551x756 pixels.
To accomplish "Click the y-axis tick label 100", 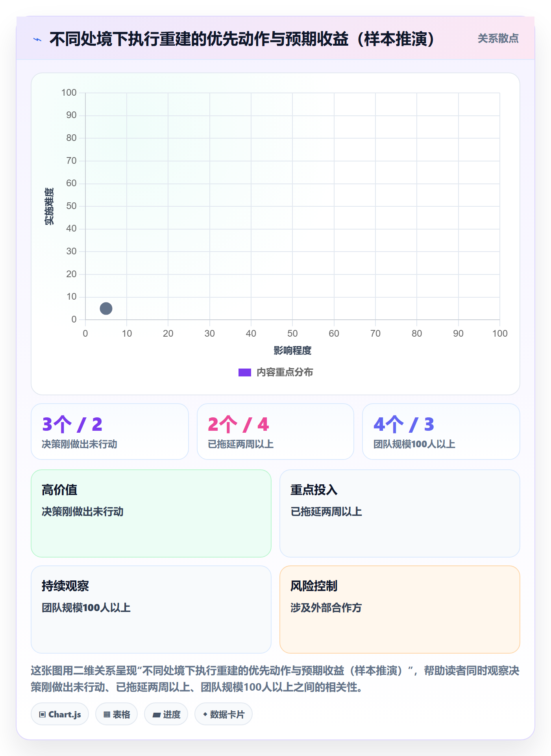I will [x=69, y=93].
